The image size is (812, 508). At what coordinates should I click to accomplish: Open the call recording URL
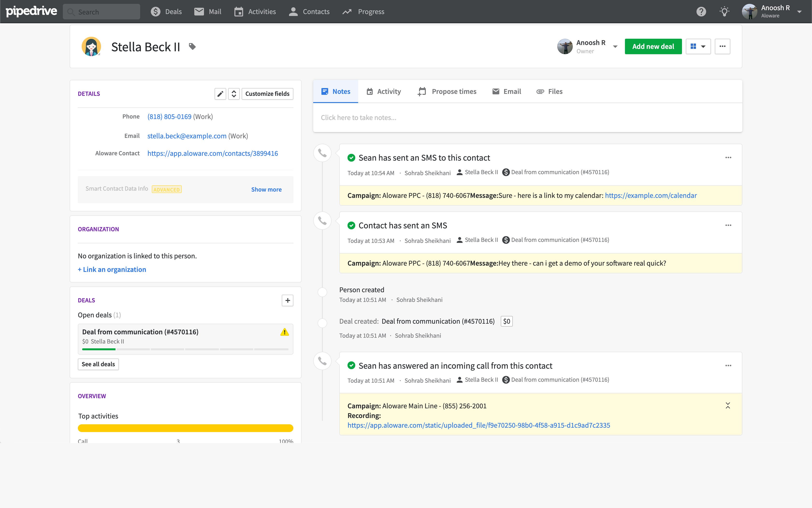pos(479,425)
